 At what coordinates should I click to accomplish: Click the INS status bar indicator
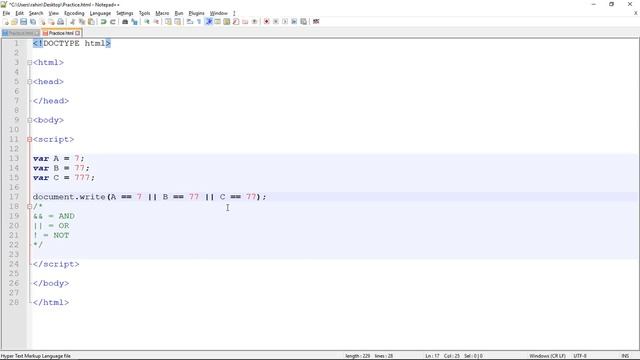pos(625,356)
